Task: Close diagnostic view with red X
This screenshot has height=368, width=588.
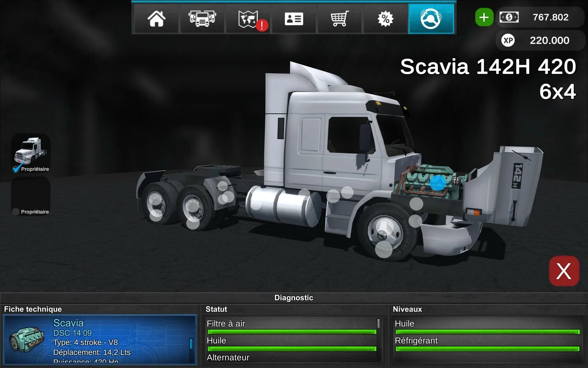Action: tap(564, 271)
